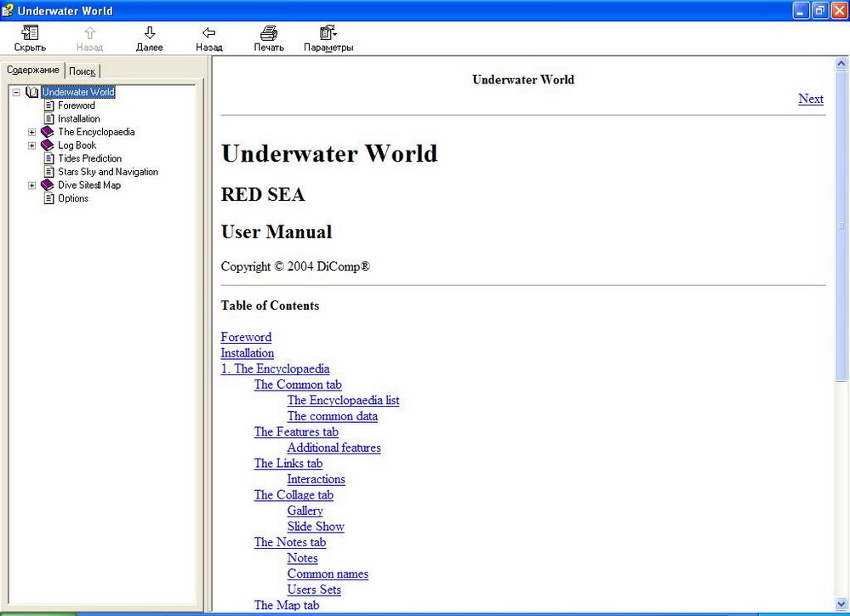850x616 pixels.
Task: Click the Скрыть (Hide) toolbar icon
Action: click(x=30, y=33)
